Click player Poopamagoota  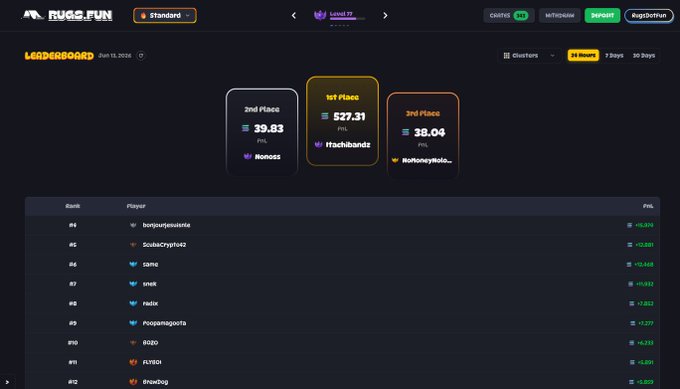pyautogui.click(x=164, y=323)
